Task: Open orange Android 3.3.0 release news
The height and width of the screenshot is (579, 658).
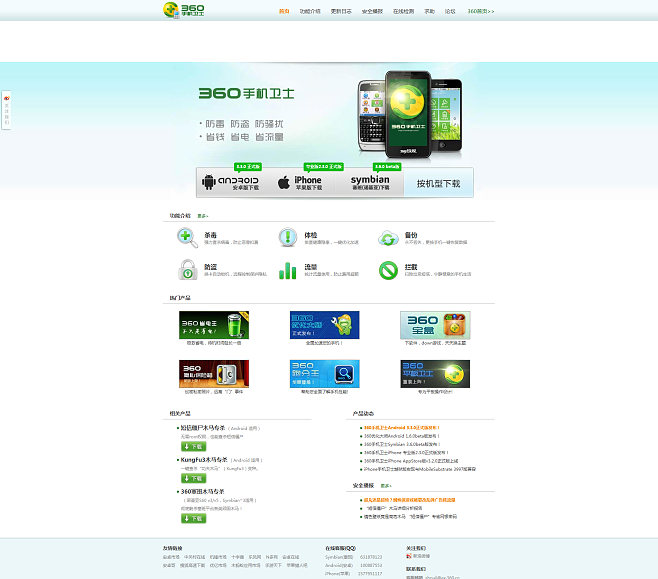Action: point(402,428)
